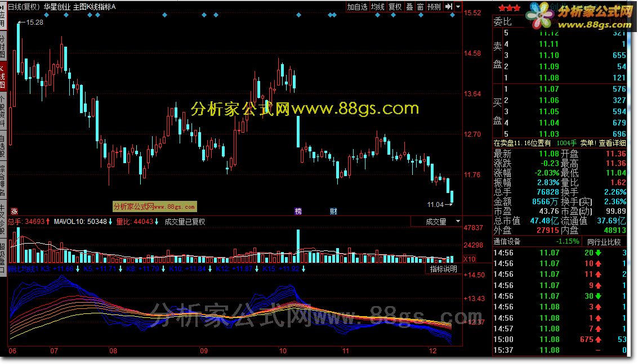Click the 15:00 trade row with 675 volume
Viewport: 638px width, 364px height.
(x=560, y=340)
